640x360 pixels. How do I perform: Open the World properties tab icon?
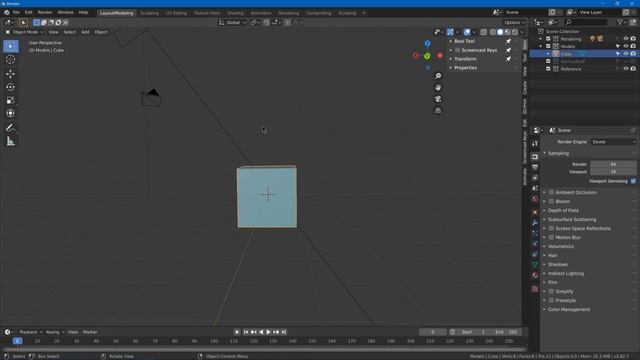[535, 199]
